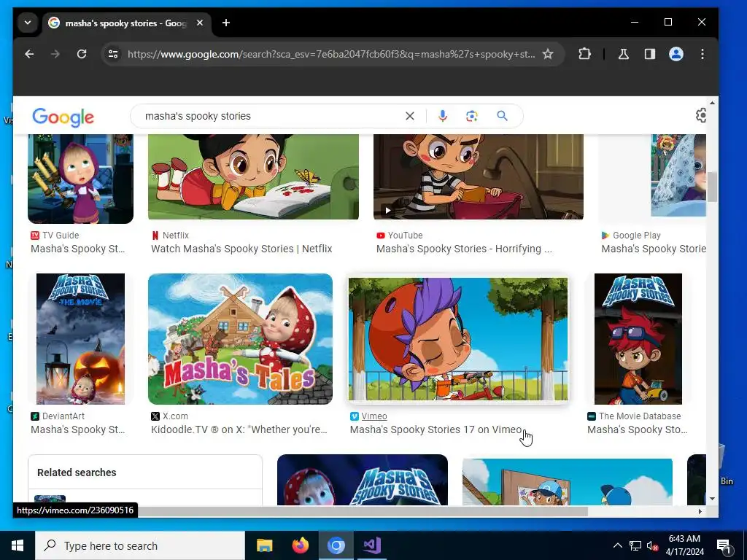Click the taskbar search box

coord(140,545)
